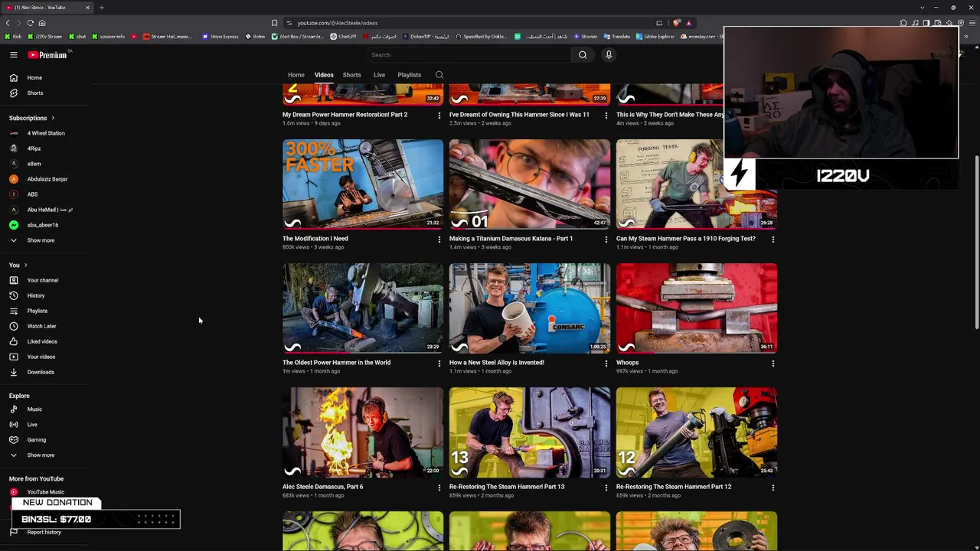This screenshot has height=551, width=980.
Task: Open a new browser tab
Action: [102, 8]
